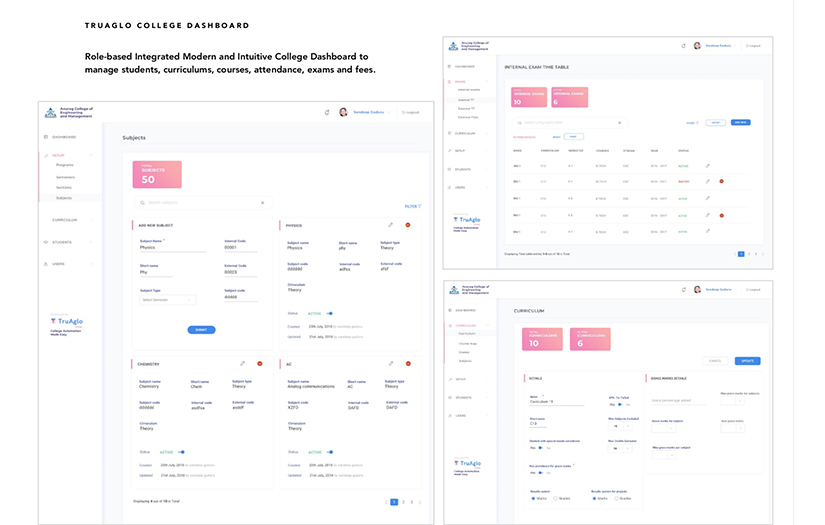This screenshot has height=525, width=825.
Task: Click the user avatar in Subjects screen header
Action: (x=343, y=112)
